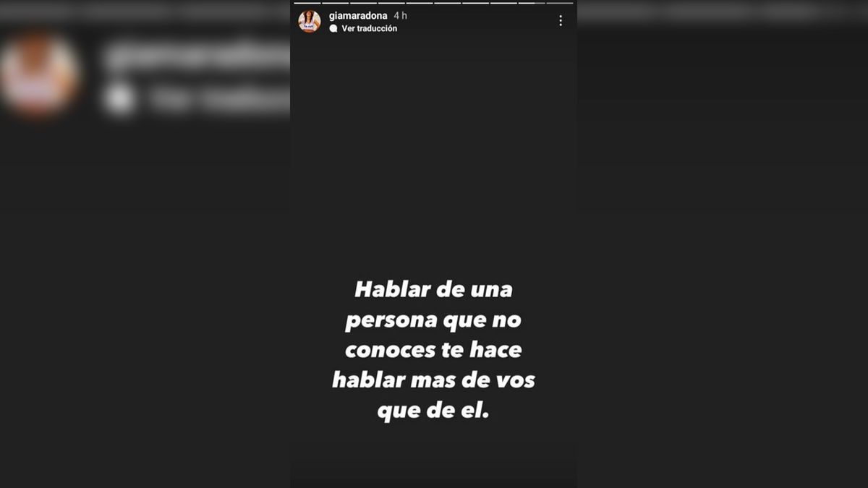Jump to the second story progress segment
Viewport: 868px width, 488px height.
click(x=336, y=3)
